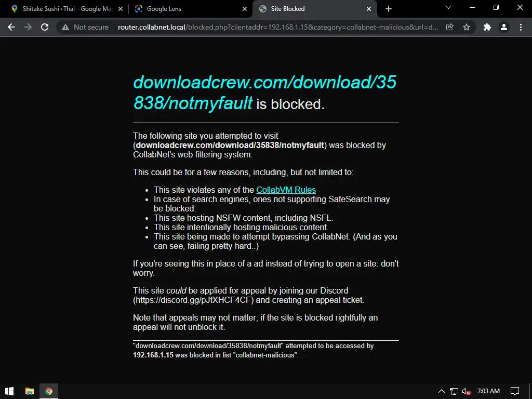Close the Site Blocked tab
This screenshot has width=532, height=399.
pos(369,9)
